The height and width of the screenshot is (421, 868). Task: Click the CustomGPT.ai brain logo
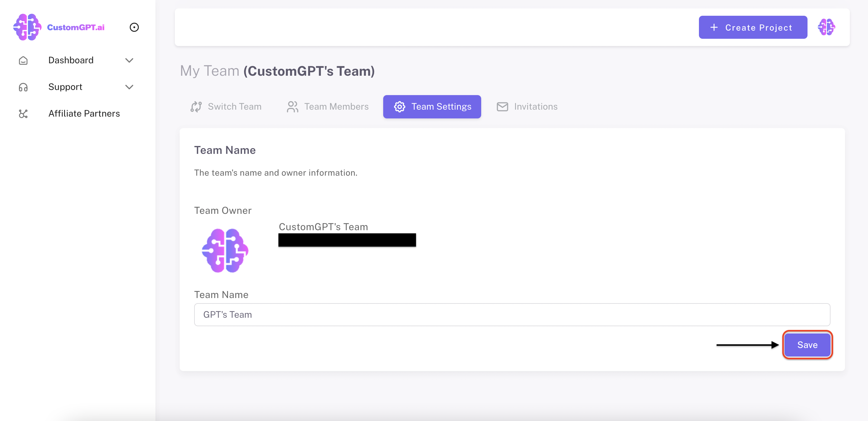(x=27, y=27)
